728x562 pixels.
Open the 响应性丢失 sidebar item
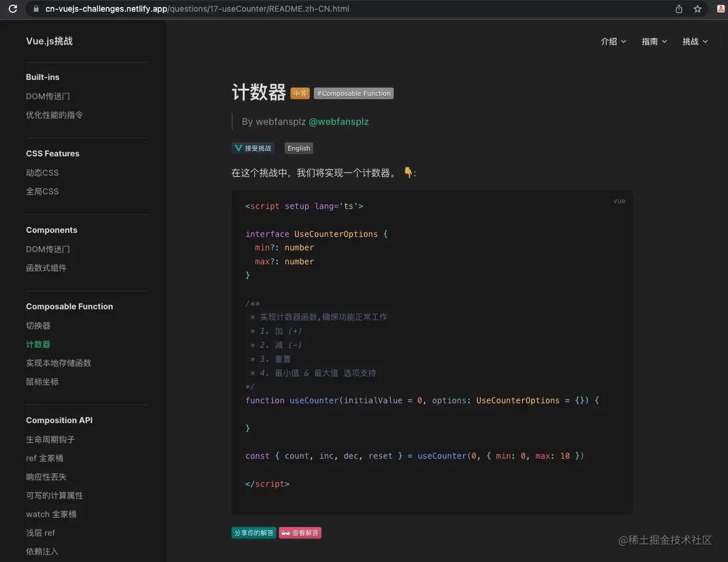click(46, 477)
